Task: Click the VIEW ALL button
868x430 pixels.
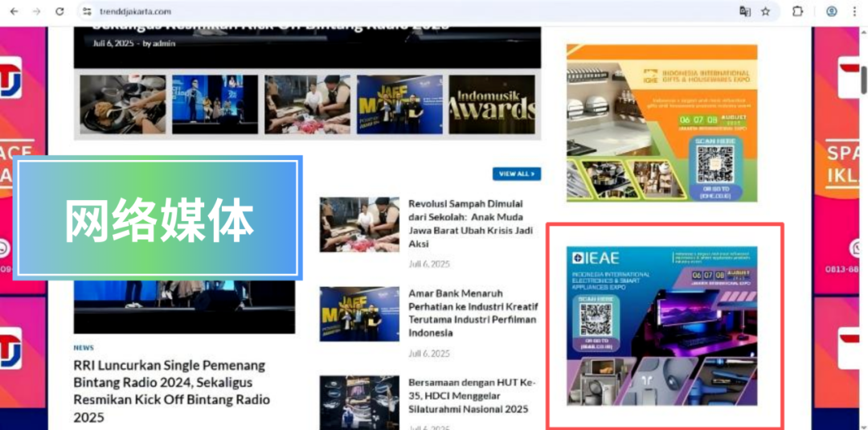Action: [517, 174]
